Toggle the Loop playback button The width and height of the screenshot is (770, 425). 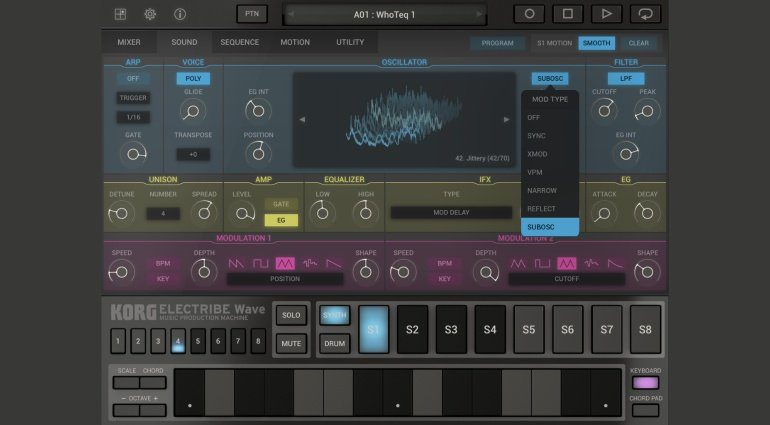(x=645, y=14)
